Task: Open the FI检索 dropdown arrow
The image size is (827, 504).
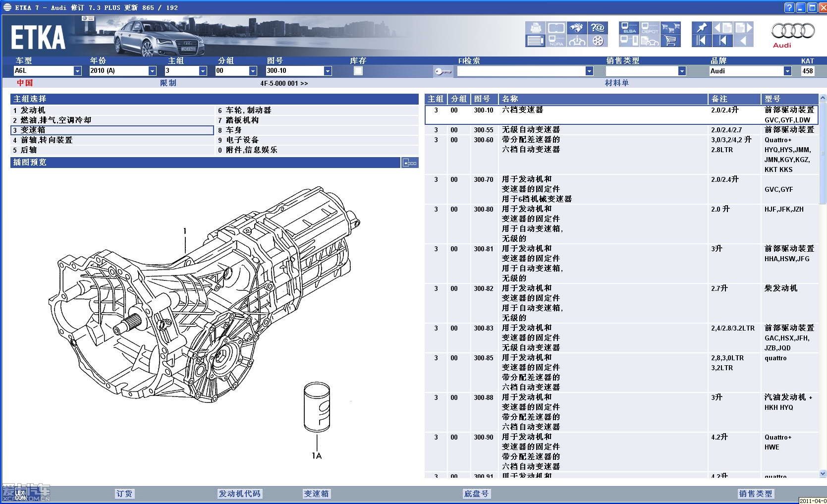Action: 589,71
